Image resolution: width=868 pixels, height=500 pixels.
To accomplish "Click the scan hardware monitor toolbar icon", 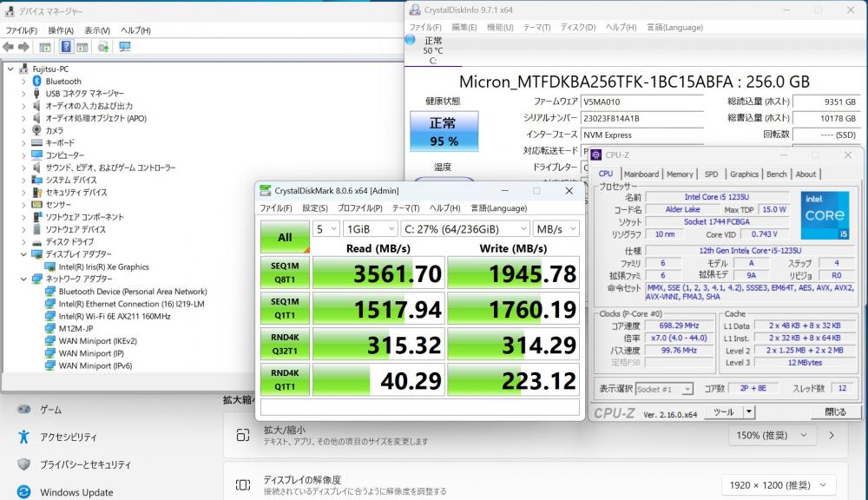I will (x=124, y=46).
